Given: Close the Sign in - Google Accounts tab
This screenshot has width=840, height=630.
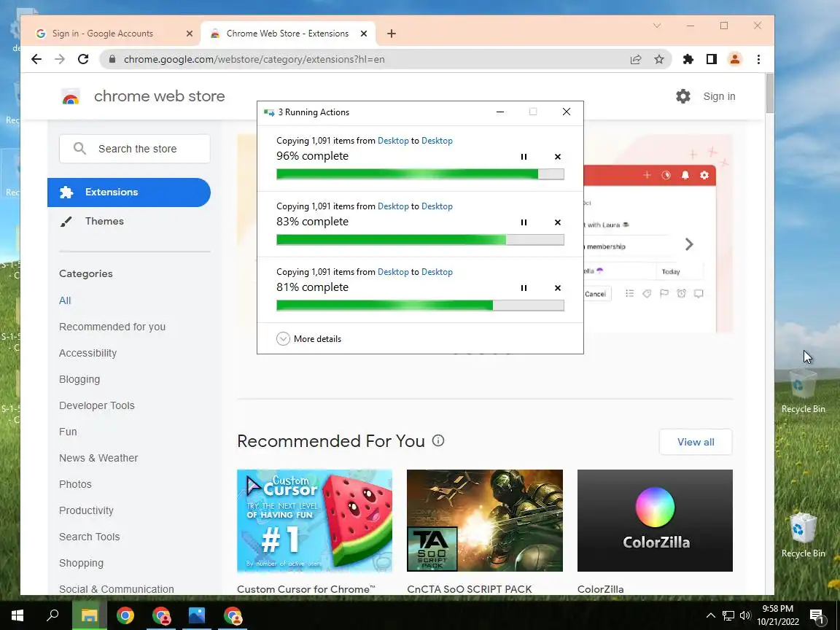Looking at the screenshot, I should tap(189, 34).
